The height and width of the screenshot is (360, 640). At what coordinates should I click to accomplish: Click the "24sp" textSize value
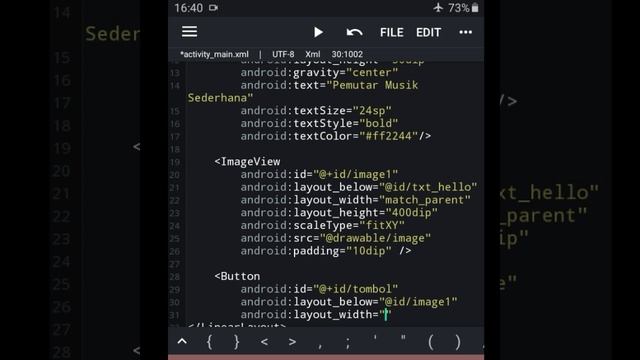tap(372, 111)
